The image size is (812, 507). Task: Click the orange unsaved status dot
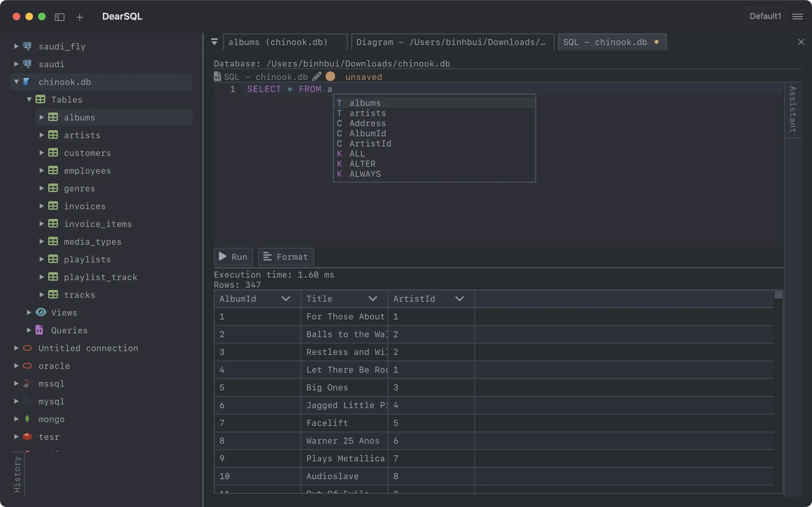[330, 76]
